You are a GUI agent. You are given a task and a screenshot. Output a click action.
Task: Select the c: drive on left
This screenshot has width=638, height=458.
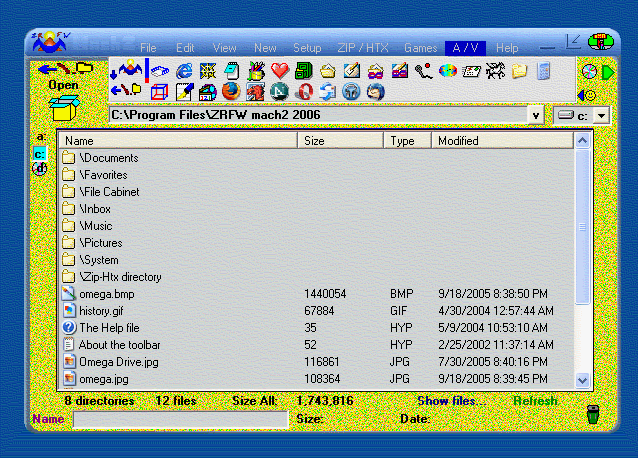(x=40, y=153)
